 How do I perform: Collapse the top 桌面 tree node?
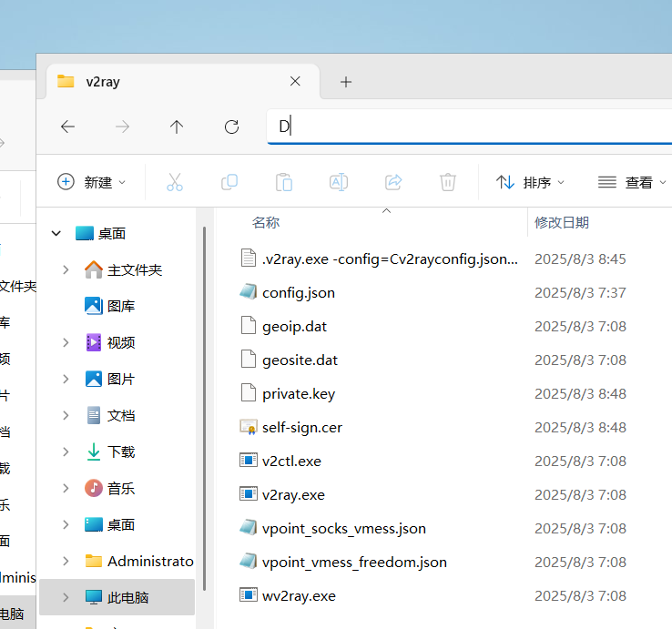coord(56,234)
